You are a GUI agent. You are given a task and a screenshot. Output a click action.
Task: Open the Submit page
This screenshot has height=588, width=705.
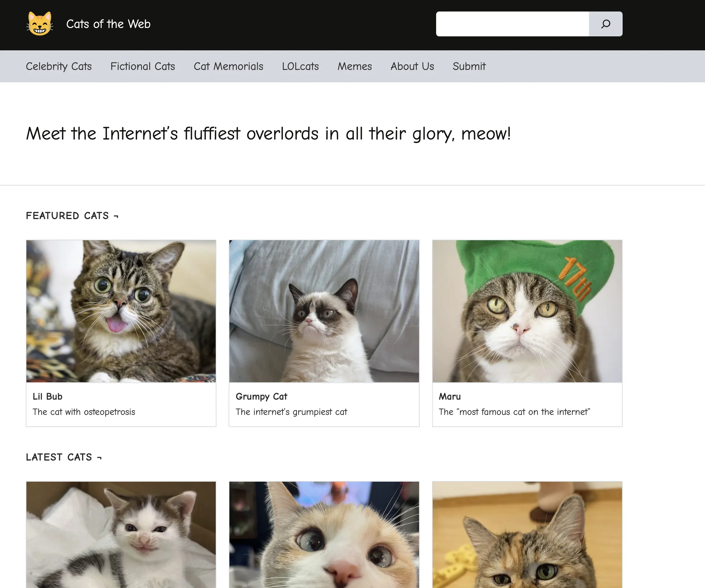pyautogui.click(x=469, y=66)
